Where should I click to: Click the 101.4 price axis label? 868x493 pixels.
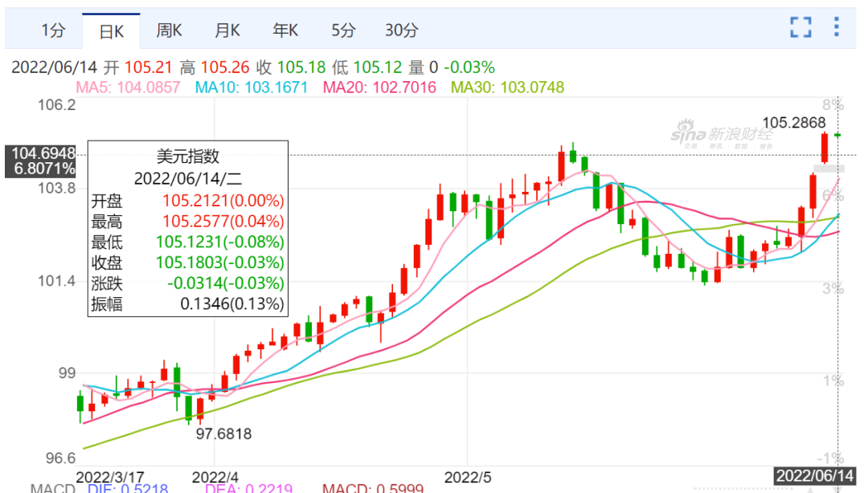(x=56, y=281)
